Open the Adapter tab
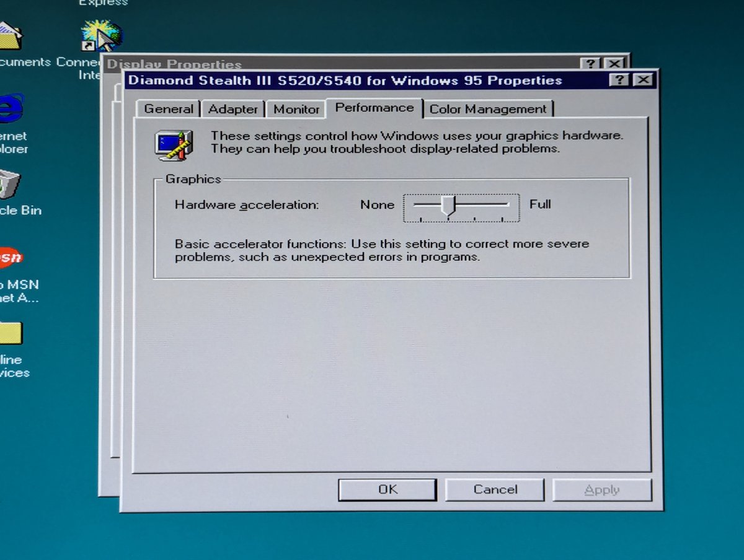 [233, 109]
